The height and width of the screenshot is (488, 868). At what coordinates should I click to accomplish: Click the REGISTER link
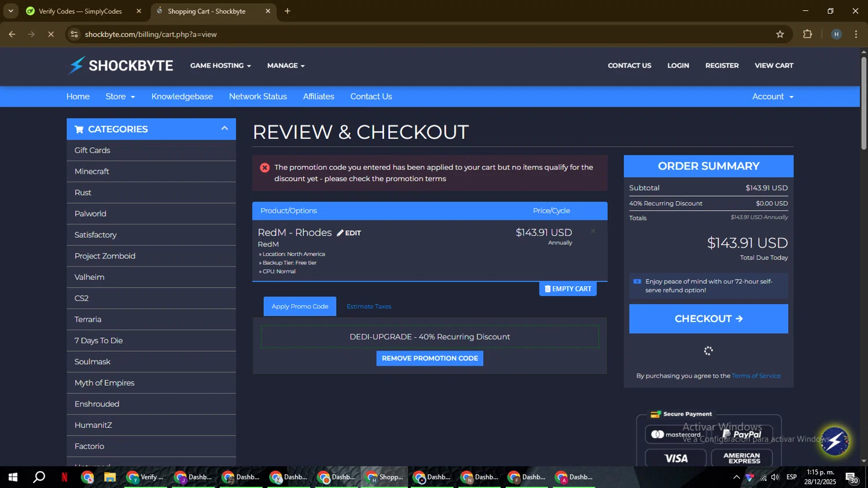[722, 65]
